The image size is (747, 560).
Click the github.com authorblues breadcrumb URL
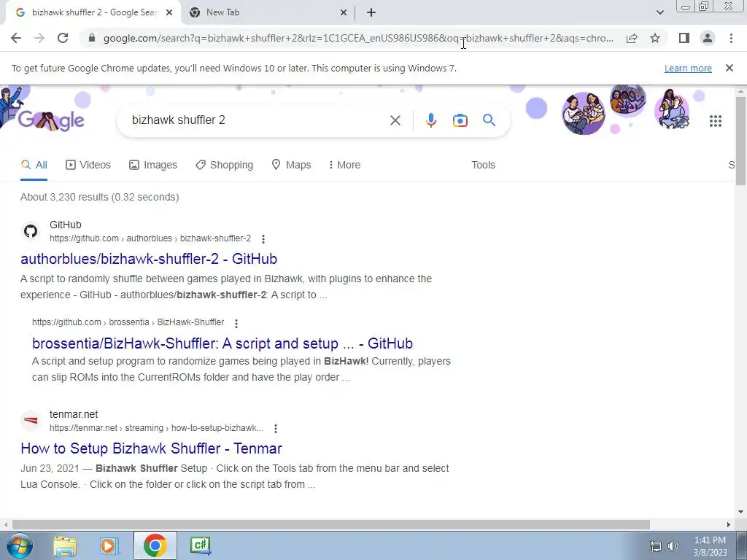pyautogui.click(x=150, y=238)
